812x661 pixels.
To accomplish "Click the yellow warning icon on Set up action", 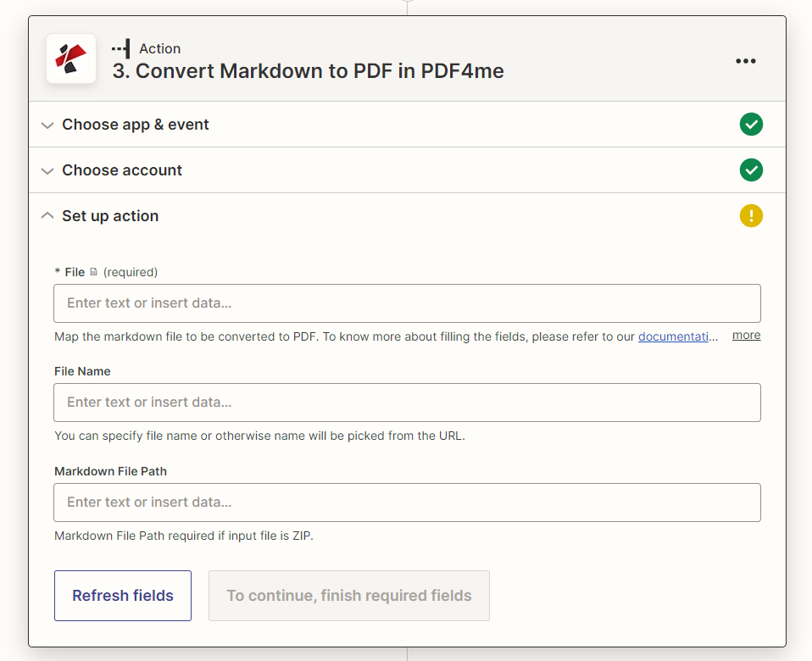I will (x=751, y=215).
